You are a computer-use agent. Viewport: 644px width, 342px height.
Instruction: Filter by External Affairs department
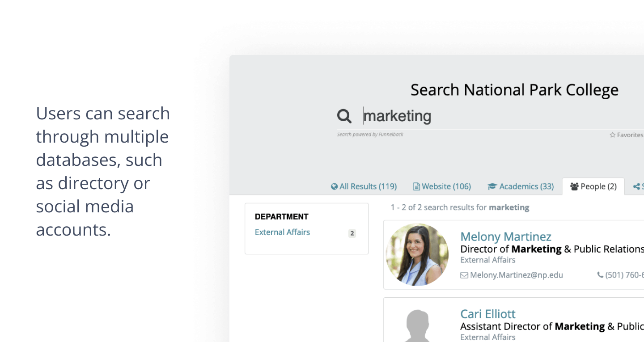[282, 232]
